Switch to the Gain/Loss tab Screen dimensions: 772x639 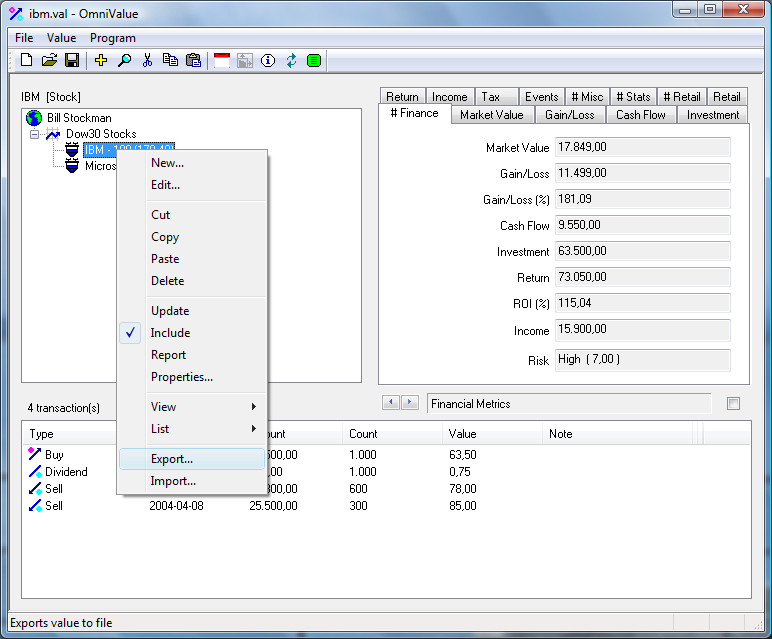pyautogui.click(x=570, y=115)
